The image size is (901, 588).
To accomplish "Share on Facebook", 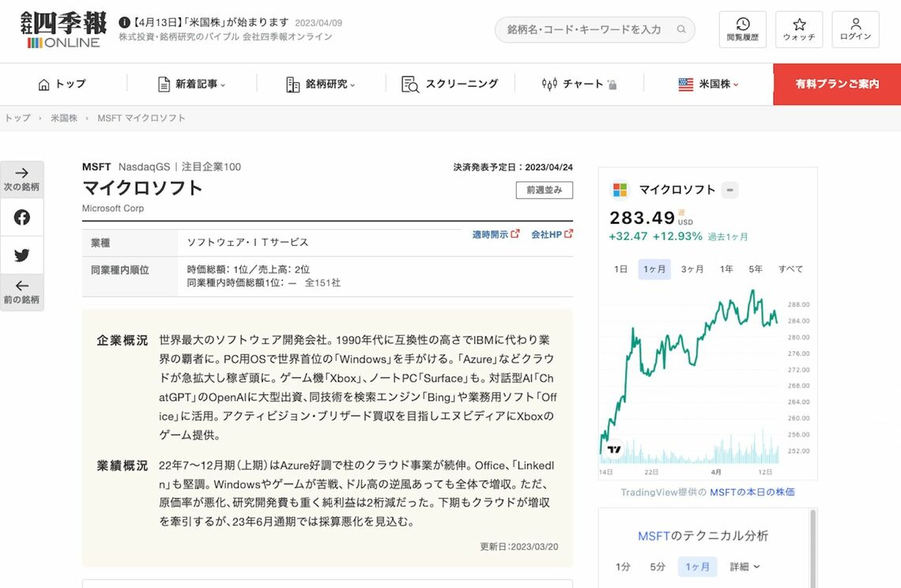I will pyautogui.click(x=22, y=217).
